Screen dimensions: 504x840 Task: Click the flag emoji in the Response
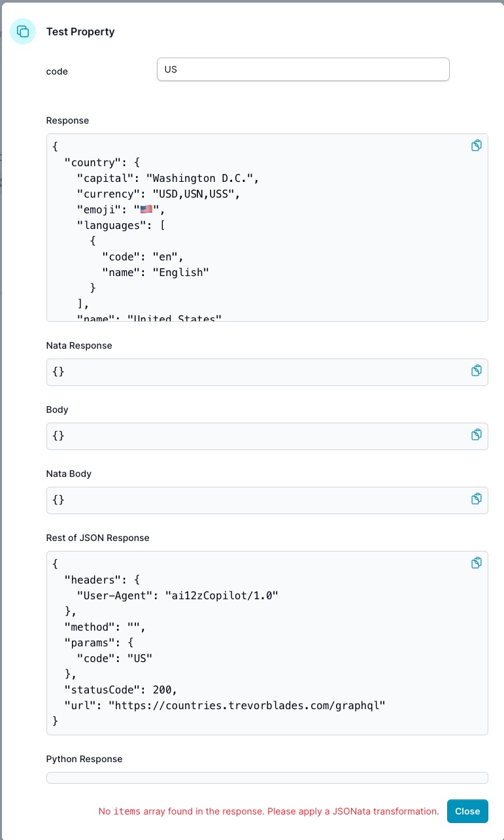(x=146, y=210)
